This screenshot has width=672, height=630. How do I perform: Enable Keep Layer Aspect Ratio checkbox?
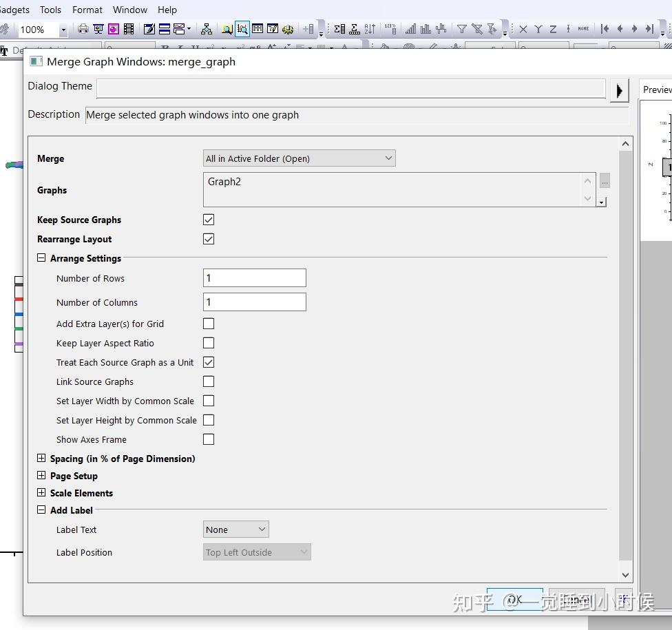209,343
